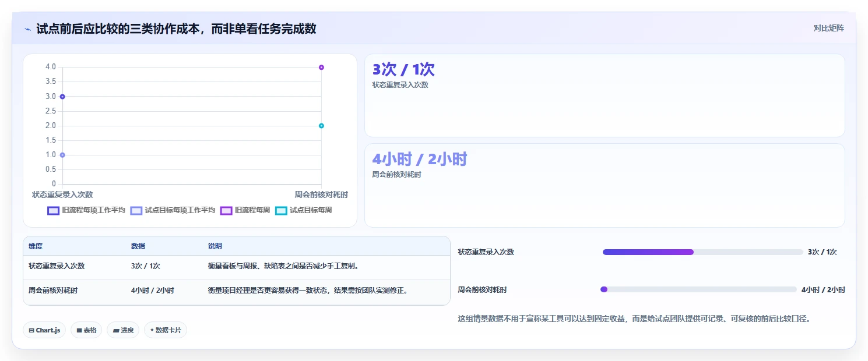Click the 数据 column header
The height and width of the screenshot is (361, 868).
click(x=138, y=246)
